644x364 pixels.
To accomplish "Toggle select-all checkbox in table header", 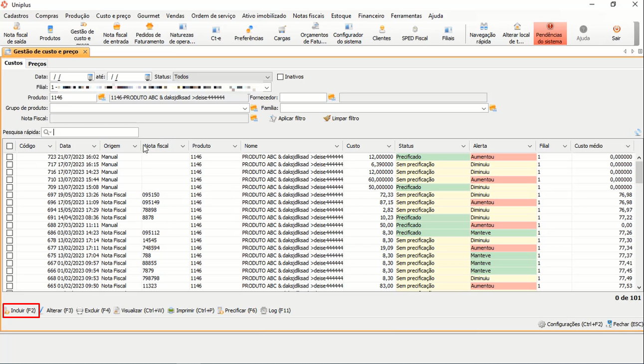I will pyautogui.click(x=9, y=146).
